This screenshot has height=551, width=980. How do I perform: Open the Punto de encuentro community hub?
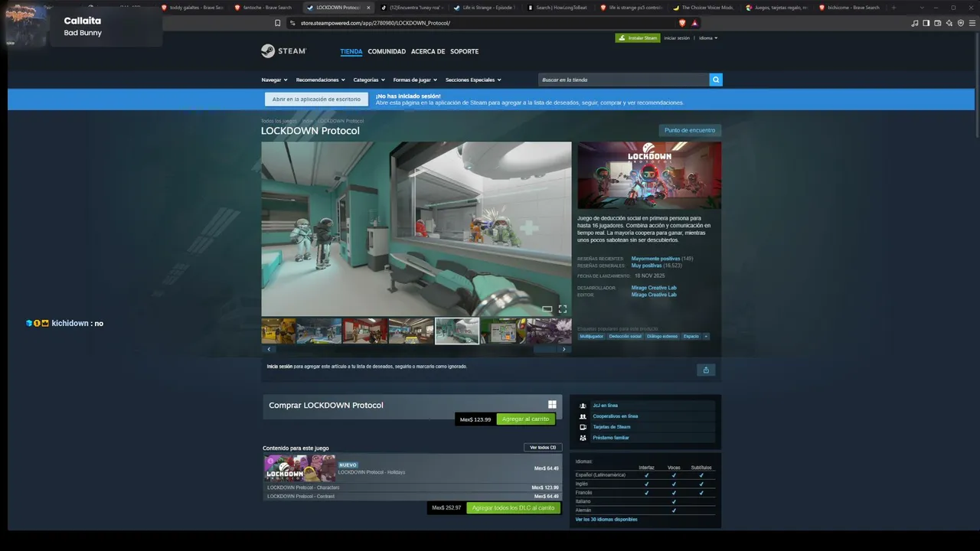click(x=690, y=131)
